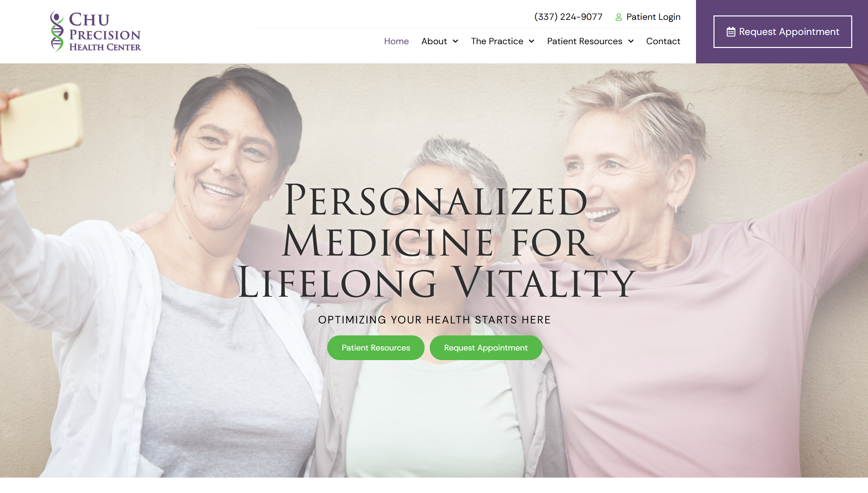Click the Personalized Medicine hero heading
868x493 pixels.
click(436, 240)
